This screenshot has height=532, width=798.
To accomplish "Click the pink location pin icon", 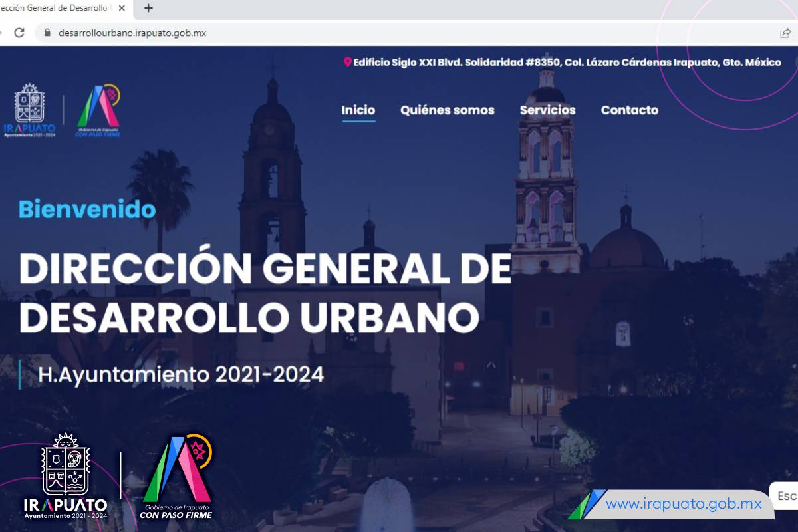I will (347, 62).
